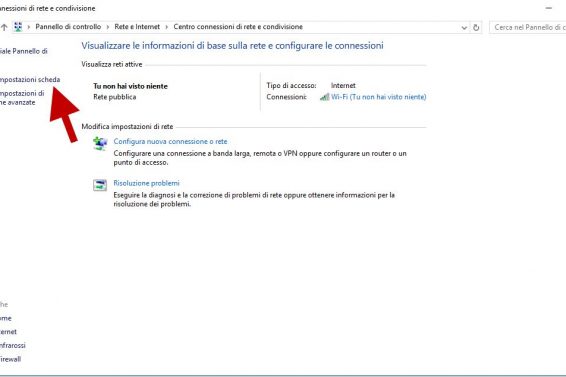
Task: Open the address bar history dropdown
Action: (464, 27)
